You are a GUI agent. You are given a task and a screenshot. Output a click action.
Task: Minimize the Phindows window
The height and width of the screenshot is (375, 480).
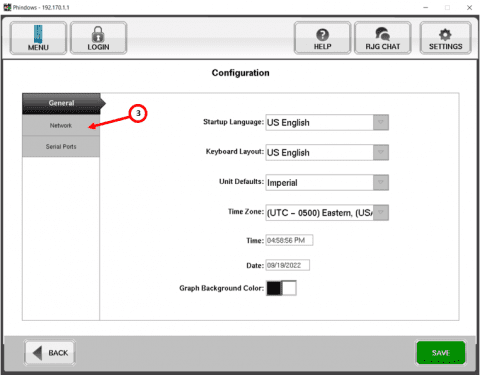[x=426, y=7]
